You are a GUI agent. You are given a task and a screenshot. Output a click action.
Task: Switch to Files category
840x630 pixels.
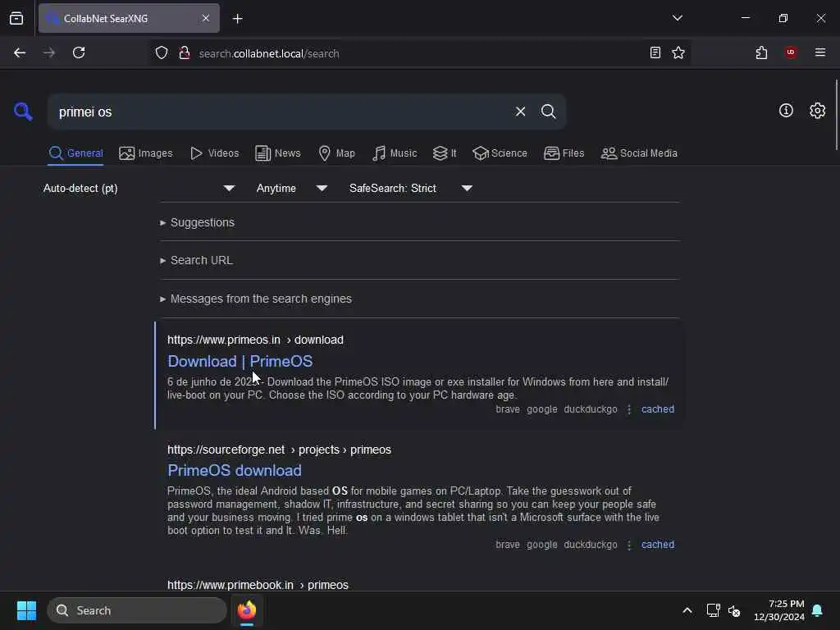(x=564, y=153)
